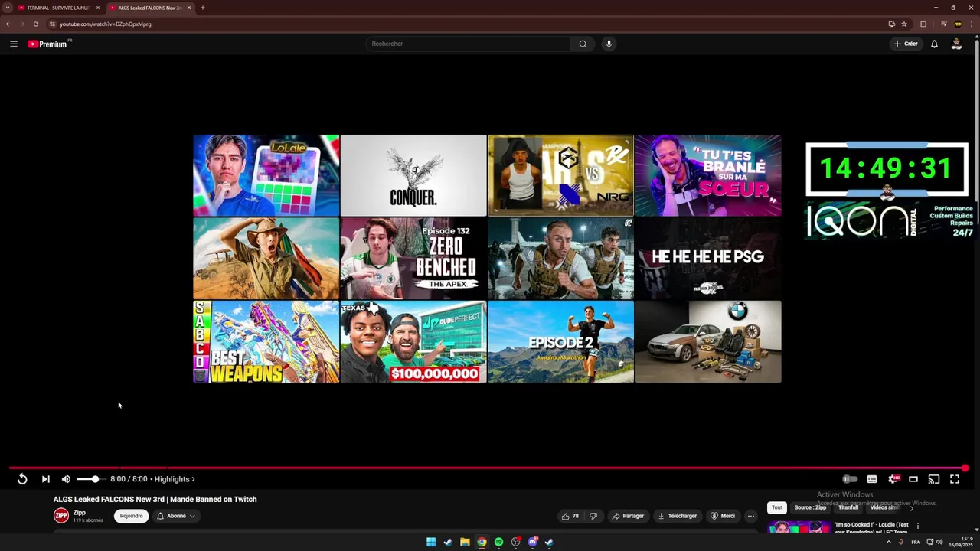
Task: Open the Highlights chapter list
Action: 175,479
